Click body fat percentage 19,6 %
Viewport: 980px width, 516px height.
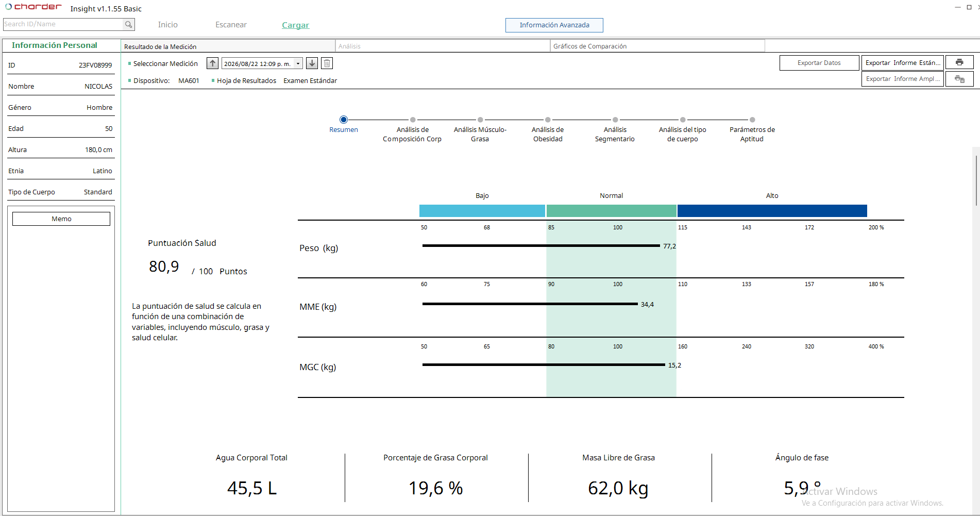point(435,488)
